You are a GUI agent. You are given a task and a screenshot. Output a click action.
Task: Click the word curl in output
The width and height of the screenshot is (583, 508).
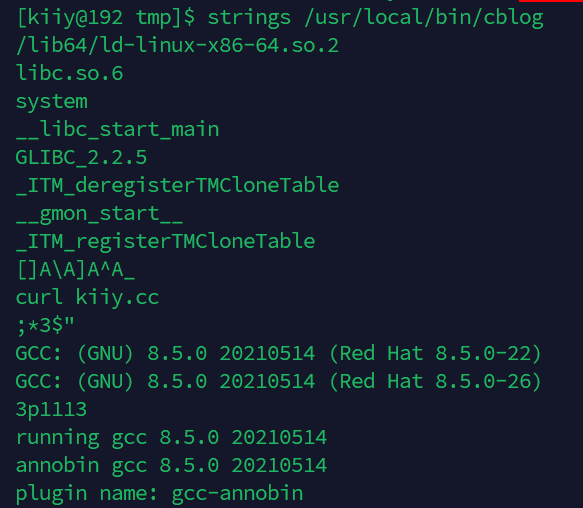(x=39, y=297)
